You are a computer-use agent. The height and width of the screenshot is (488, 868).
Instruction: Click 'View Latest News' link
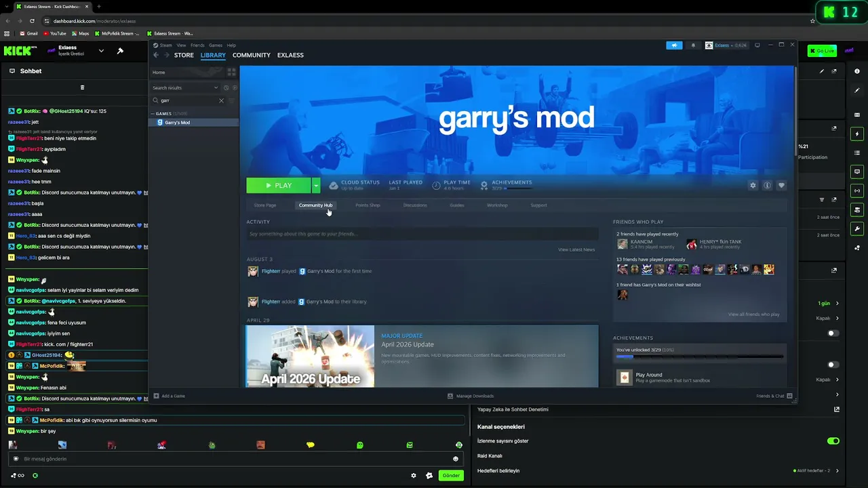(x=576, y=249)
